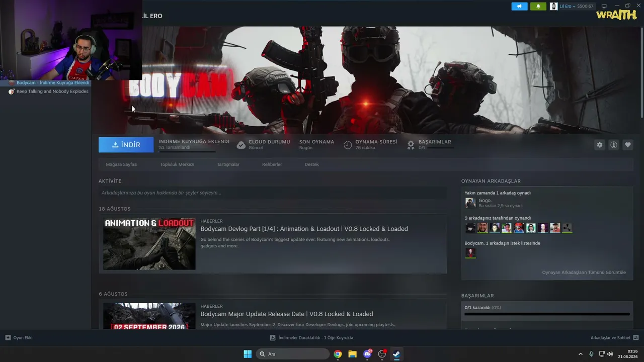Open the wishlist friend's avatar
The height and width of the screenshot is (362, 644).
point(470,253)
